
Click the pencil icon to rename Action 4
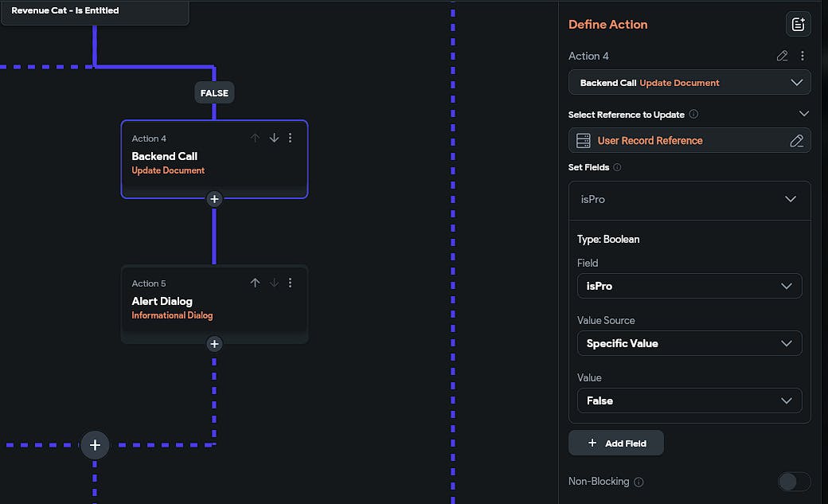coord(782,56)
